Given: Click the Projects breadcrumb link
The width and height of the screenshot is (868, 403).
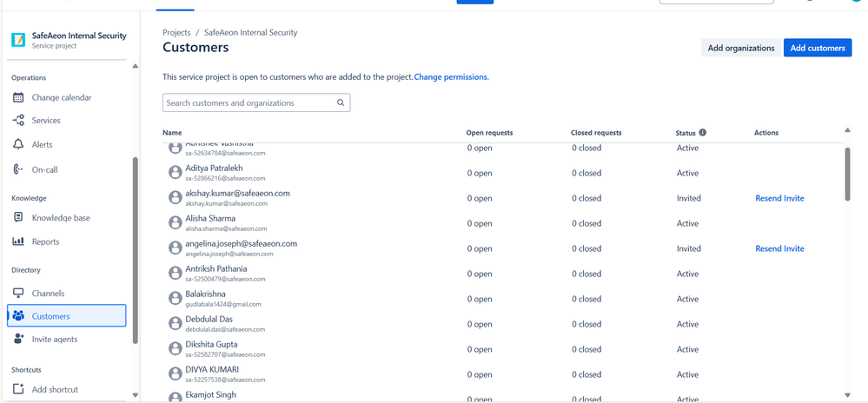Looking at the screenshot, I should (176, 33).
